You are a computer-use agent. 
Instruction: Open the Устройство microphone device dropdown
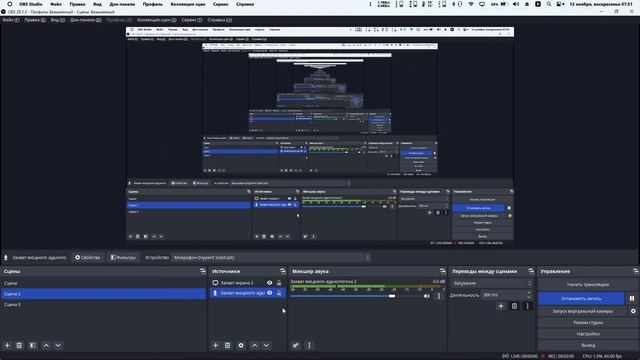coord(271,258)
